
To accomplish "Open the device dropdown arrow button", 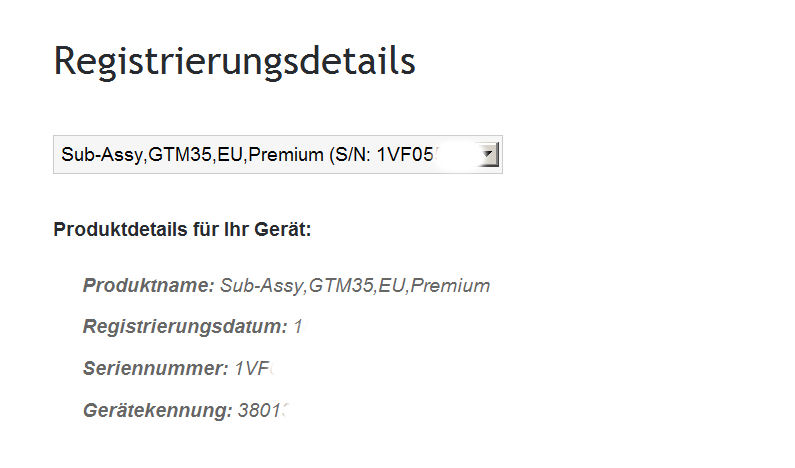I will point(488,155).
